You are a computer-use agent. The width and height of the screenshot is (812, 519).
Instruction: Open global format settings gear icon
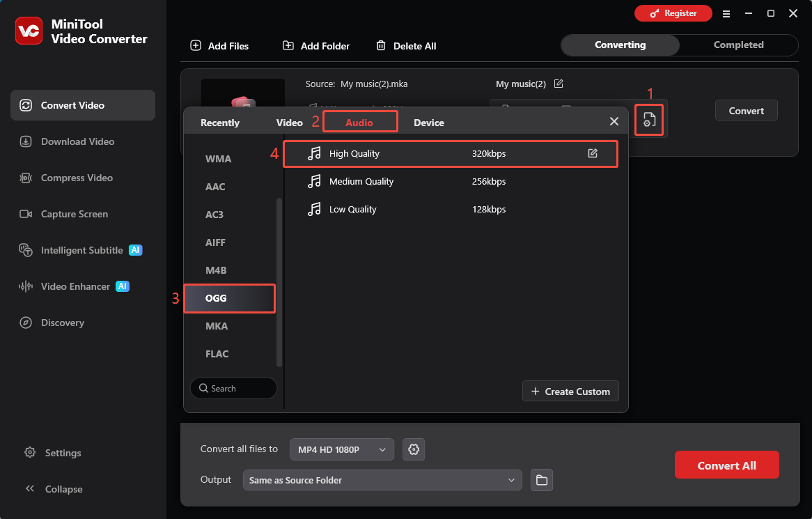coord(414,449)
